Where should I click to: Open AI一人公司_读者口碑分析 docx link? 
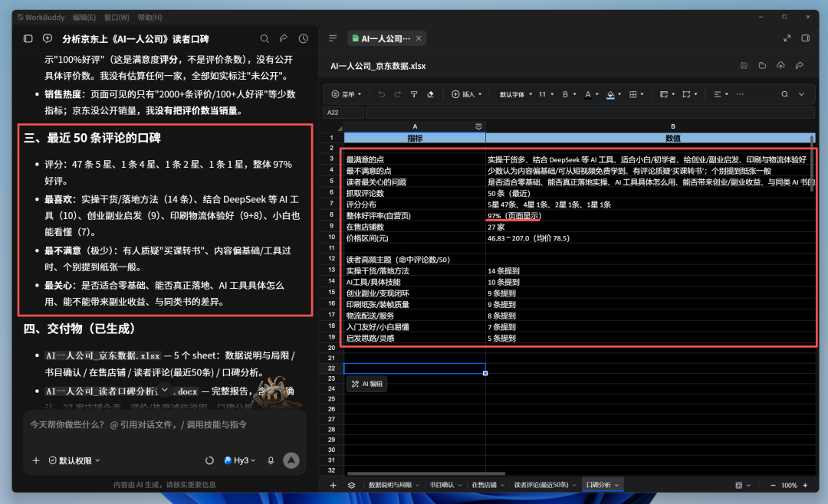[121, 391]
